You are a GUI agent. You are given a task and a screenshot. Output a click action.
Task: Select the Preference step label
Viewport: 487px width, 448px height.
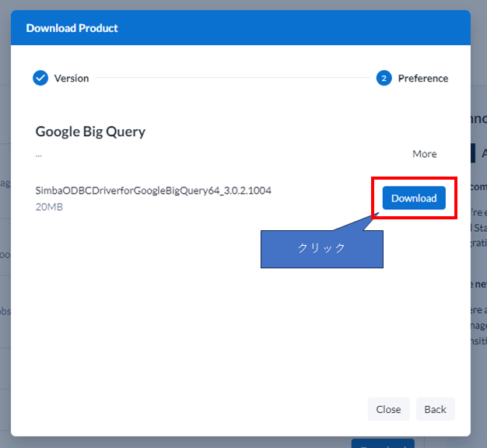pyautogui.click(x=422, y=78)
